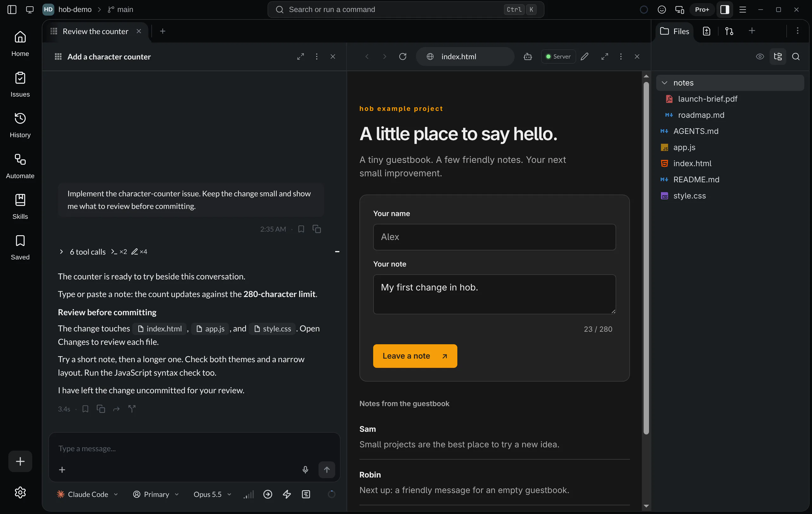The image size is (812, 514).
Task: Focus the Search or run a command box
Action: tap(405, 10)
